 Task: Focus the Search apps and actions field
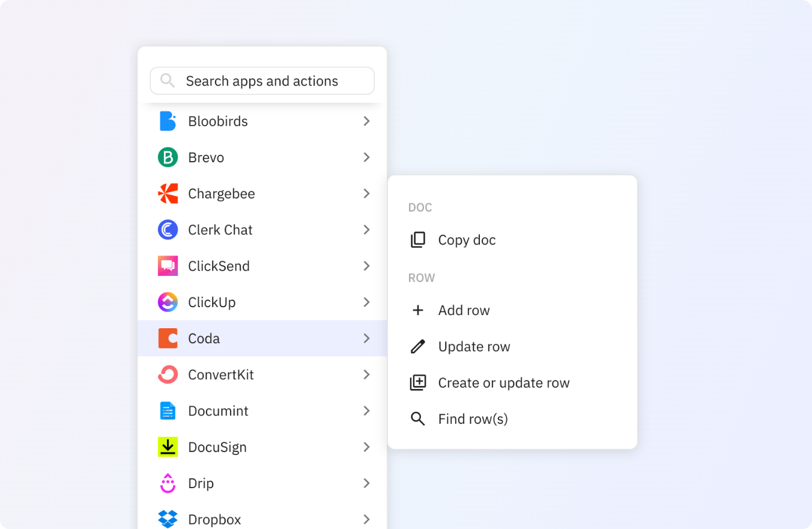(262, 81)
